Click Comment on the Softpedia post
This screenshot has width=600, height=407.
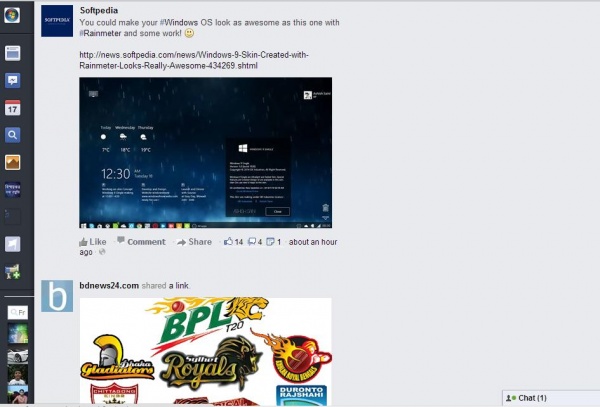pos(141,241)
